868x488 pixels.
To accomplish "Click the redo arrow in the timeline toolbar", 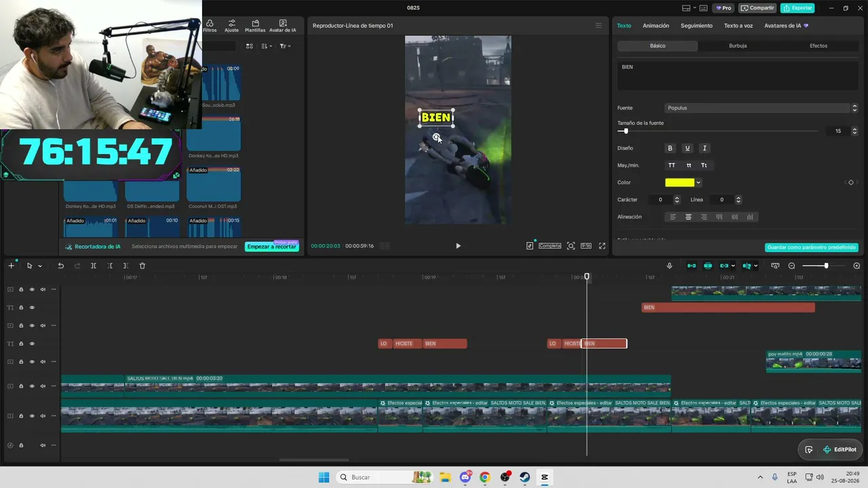I will (x=77, y=266).
